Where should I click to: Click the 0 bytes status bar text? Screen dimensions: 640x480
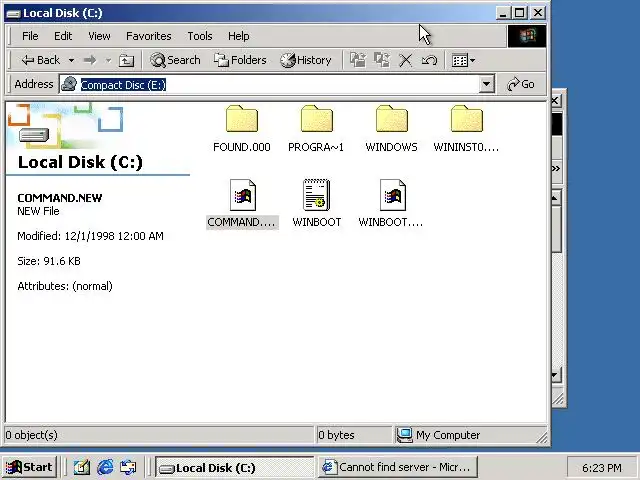click(x=336, y=435)
